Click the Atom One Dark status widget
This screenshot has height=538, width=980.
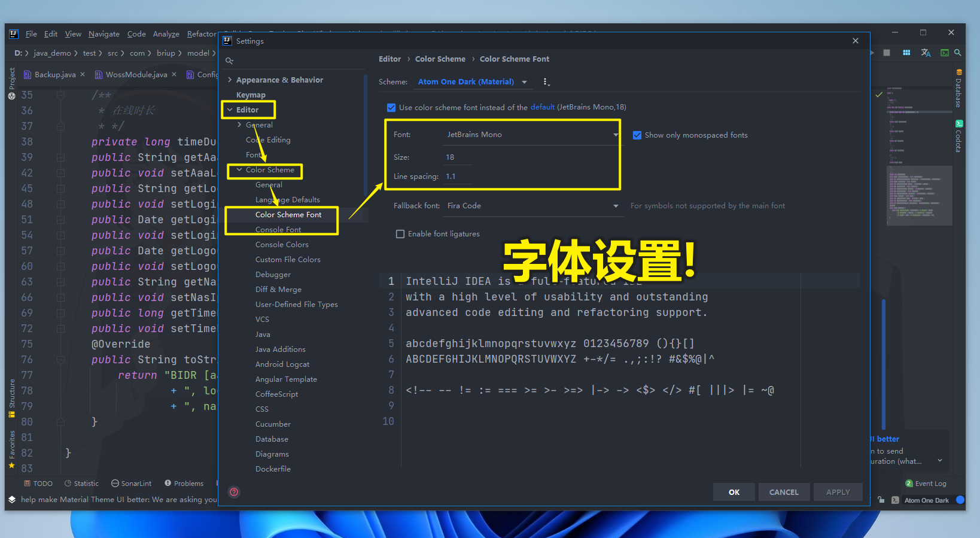point(926,500)
